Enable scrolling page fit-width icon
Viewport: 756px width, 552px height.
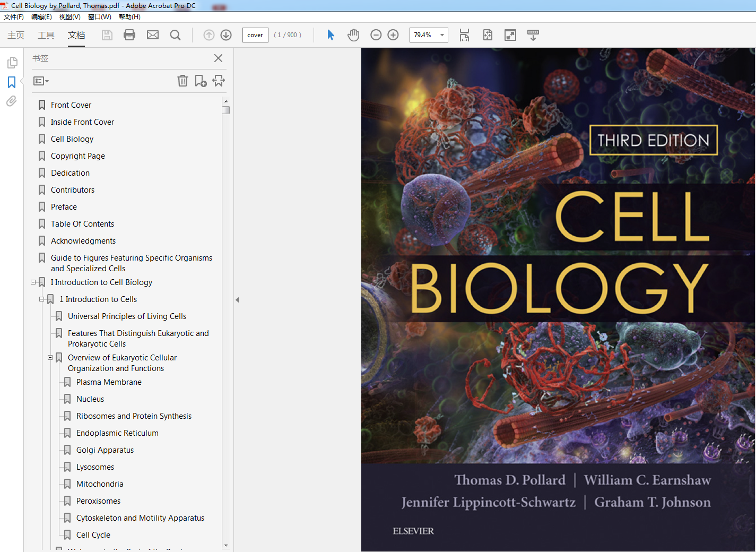tap(465, 35)
